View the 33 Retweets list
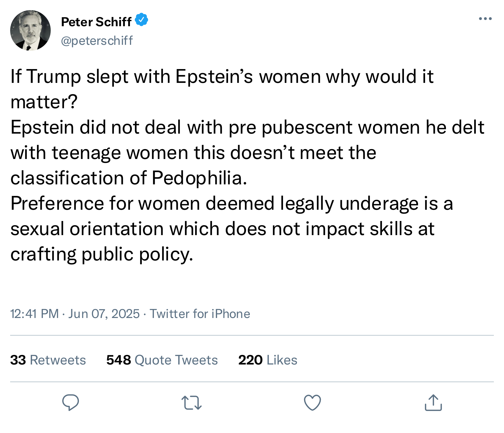Screen dimensions: 504x433 point(48,360)
